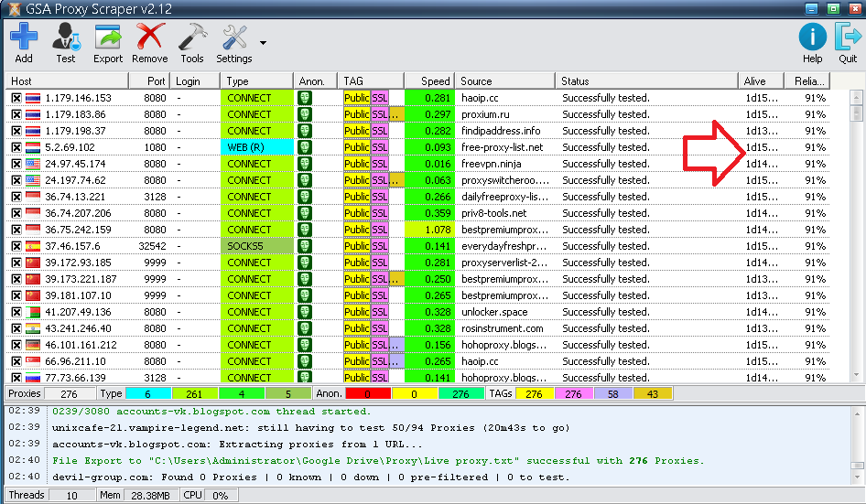Screen dimensions: 866x504
Task: Click flag icon of 39.173.221.187
Action: [x=33, y=279]
